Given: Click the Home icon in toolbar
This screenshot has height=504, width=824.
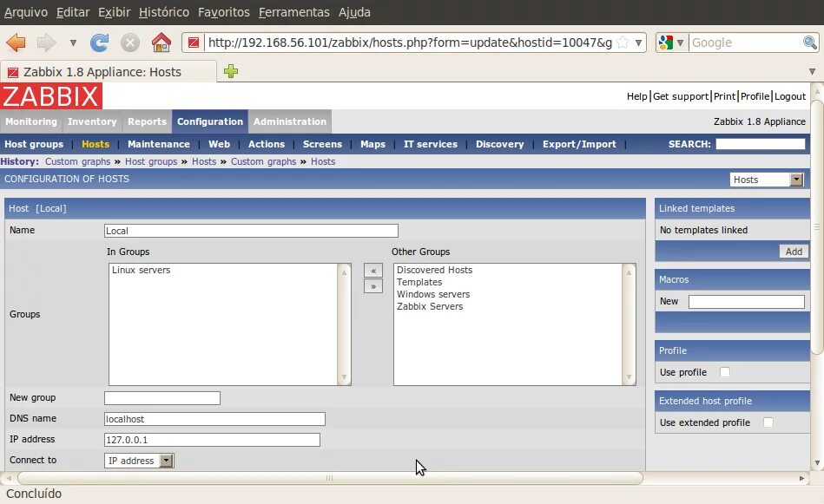Looking at the screenshot, I should click(162, 43).
